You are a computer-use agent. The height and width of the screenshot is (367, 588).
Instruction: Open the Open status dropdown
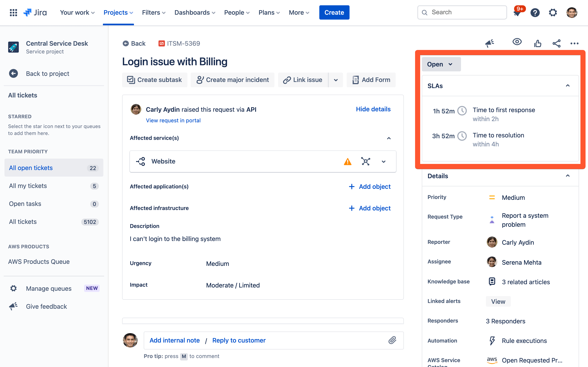tap(441, 64)
